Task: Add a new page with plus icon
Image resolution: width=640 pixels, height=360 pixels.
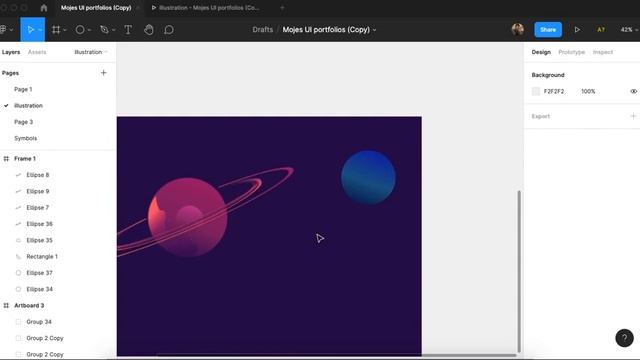Action: pyautogui.click(x=103, y=73)
